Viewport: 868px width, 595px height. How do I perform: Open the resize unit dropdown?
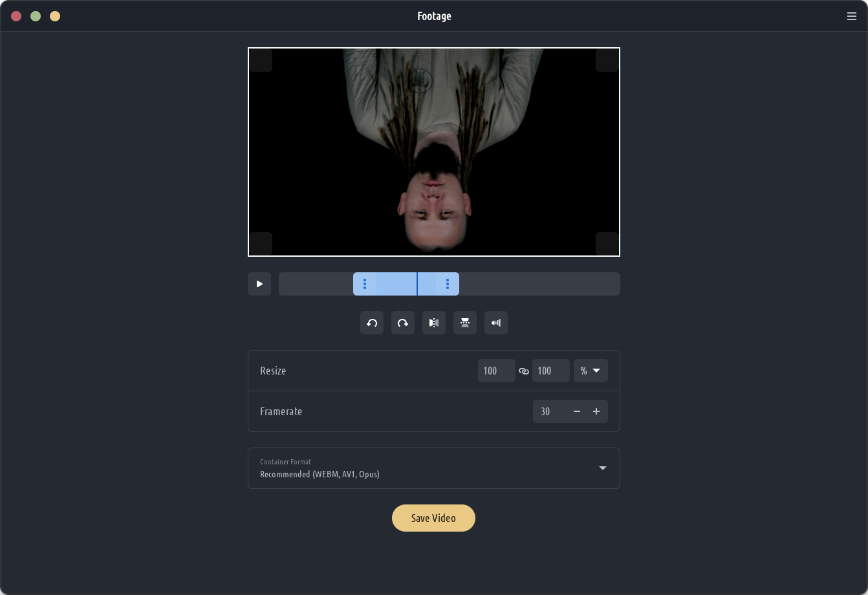(x=591, y=371)
